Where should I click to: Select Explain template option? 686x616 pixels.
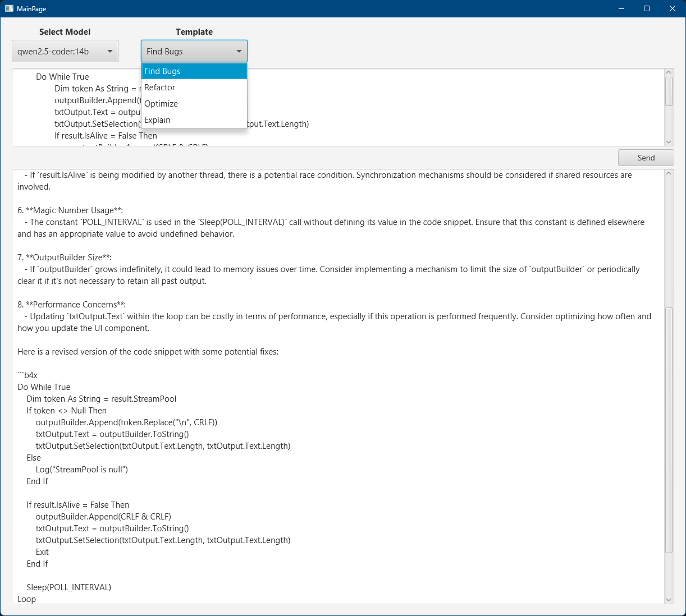[194, 120]
